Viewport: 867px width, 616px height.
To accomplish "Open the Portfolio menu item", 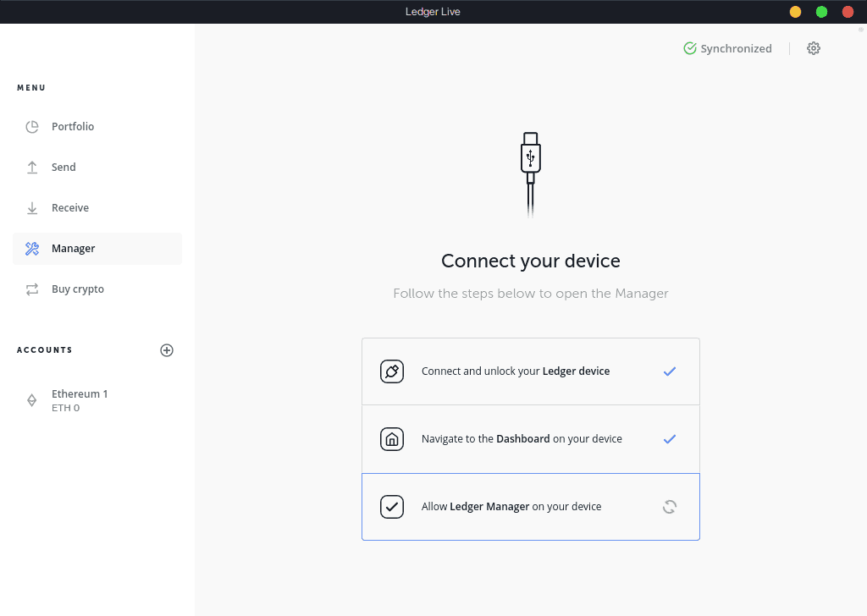I will tap(97, 127).
